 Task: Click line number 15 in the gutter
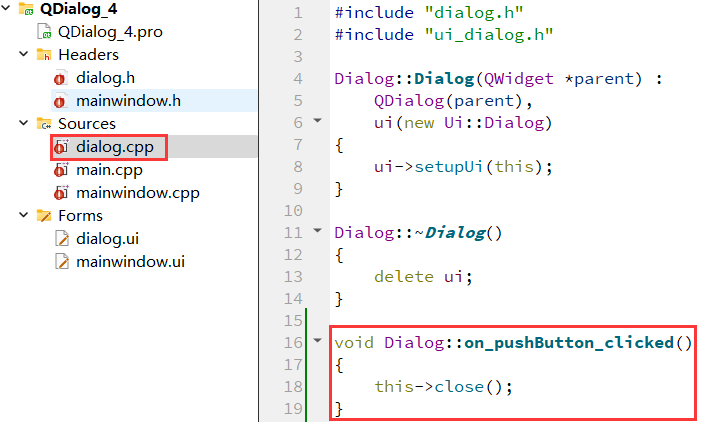click(293, 320)
